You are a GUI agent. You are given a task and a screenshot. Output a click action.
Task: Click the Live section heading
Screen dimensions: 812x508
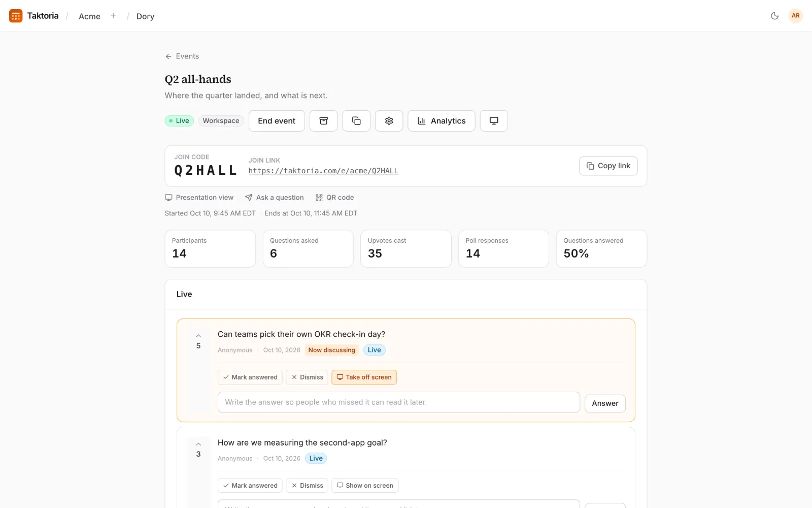184,294
